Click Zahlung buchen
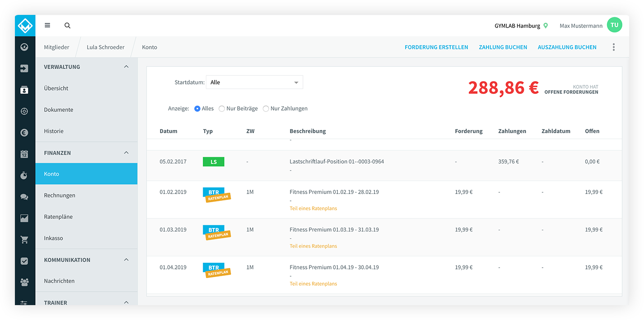 (503, 47)
